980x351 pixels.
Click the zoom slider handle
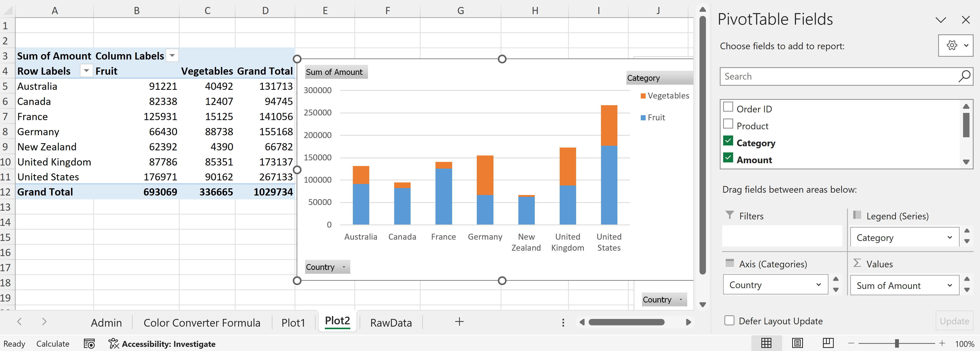(897, 343)
